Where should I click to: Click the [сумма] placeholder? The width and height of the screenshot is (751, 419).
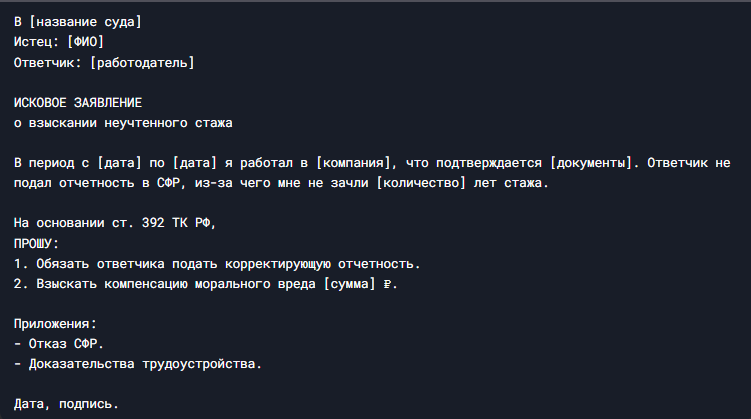click(350, 284)
